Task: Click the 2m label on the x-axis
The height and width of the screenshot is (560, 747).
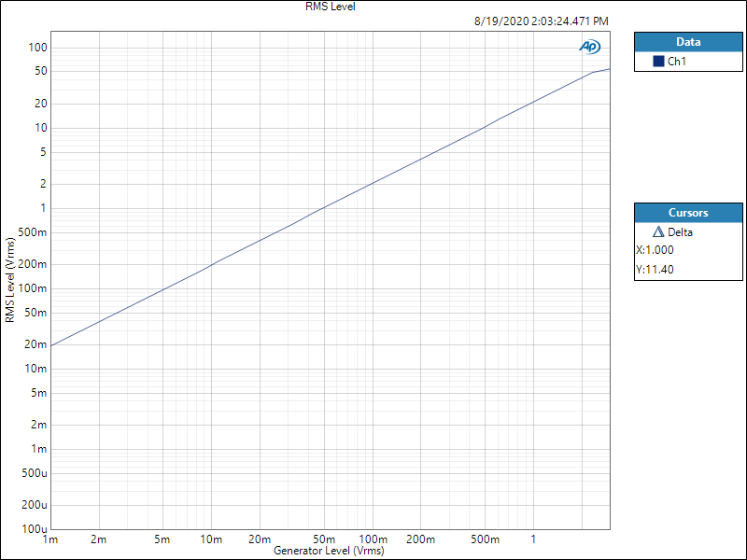Action: (x=99, y=539)
